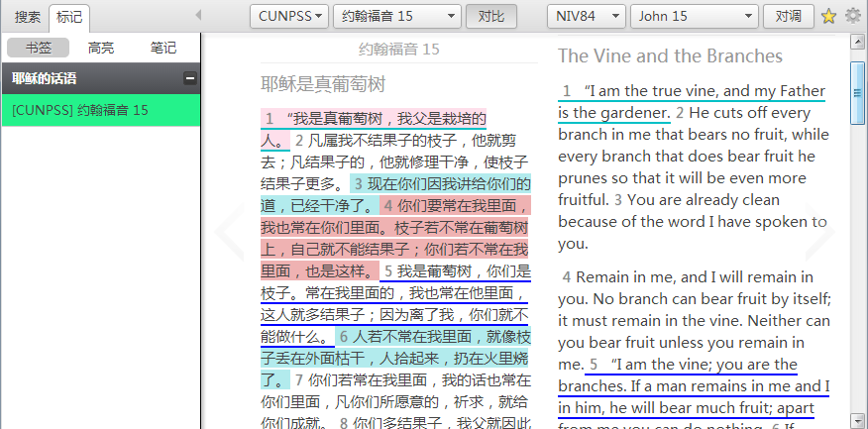Click the 对比 compare button
Screen dimensions: 868x429
(x=491, y=16)
